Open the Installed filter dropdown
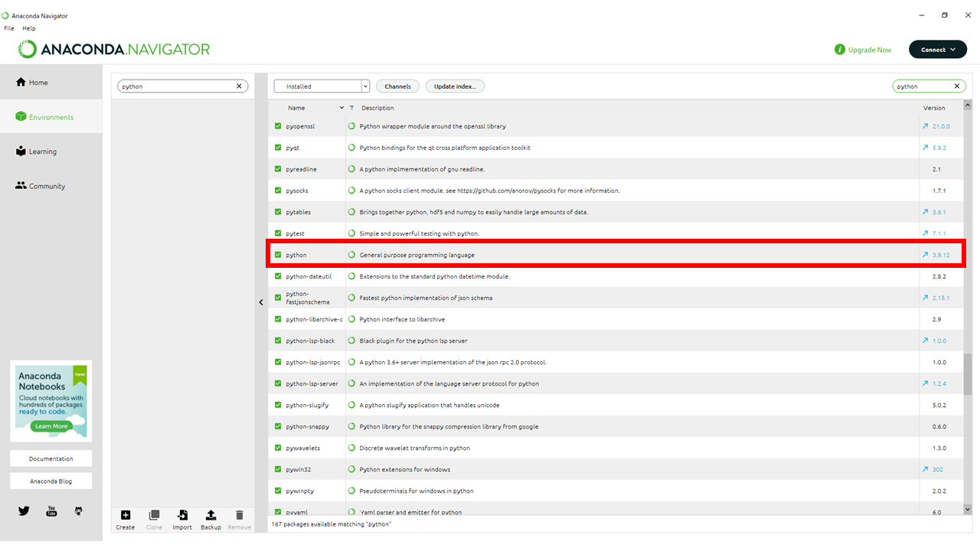Viewport: 980px width, 551px height. tap(322, 86)
